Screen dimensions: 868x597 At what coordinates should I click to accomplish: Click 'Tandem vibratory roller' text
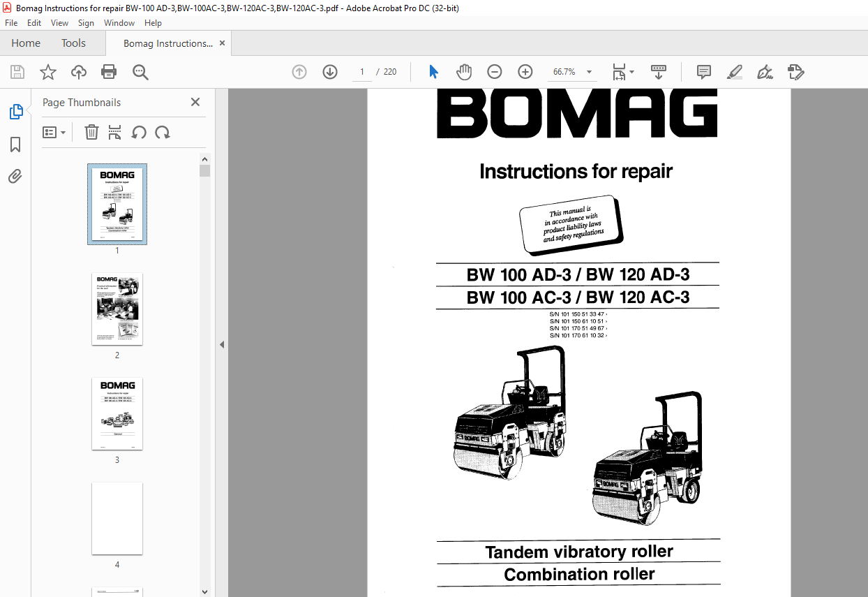[579, 552]
